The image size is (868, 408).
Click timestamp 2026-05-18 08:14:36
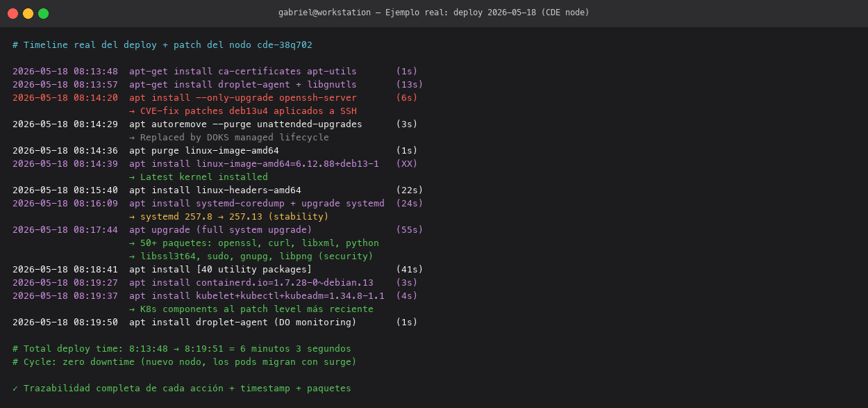[x=65, y=151]
